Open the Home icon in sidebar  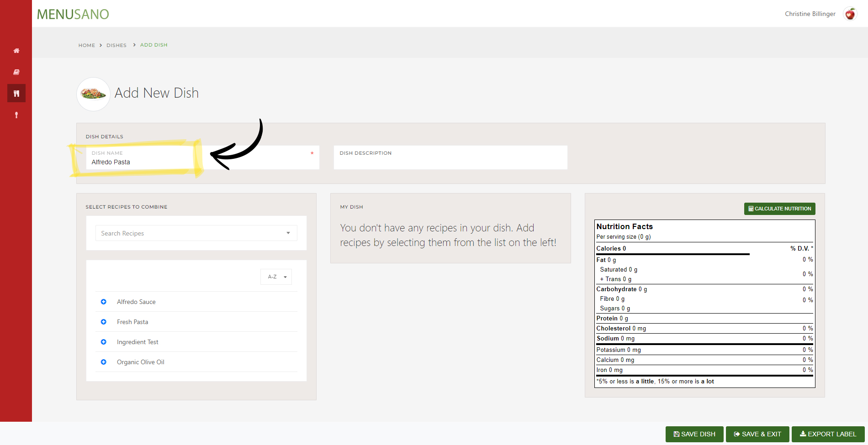pyautogui.click(x=16, y=51)
